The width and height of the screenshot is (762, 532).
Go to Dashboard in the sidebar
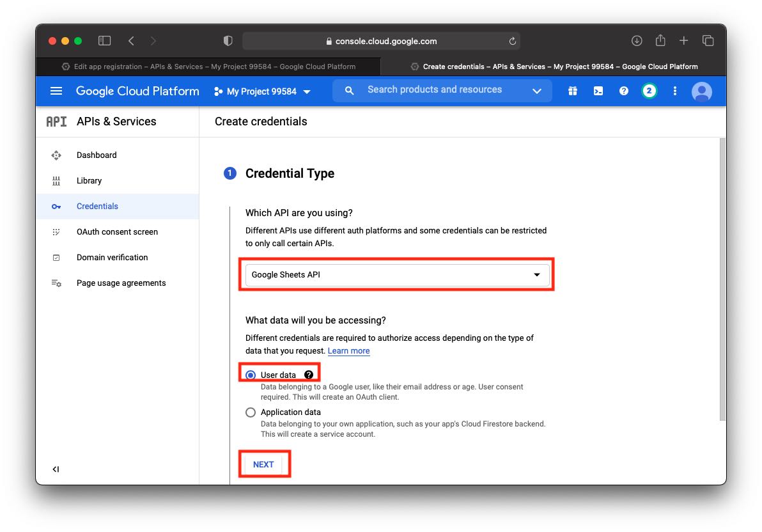pos(97,155)
